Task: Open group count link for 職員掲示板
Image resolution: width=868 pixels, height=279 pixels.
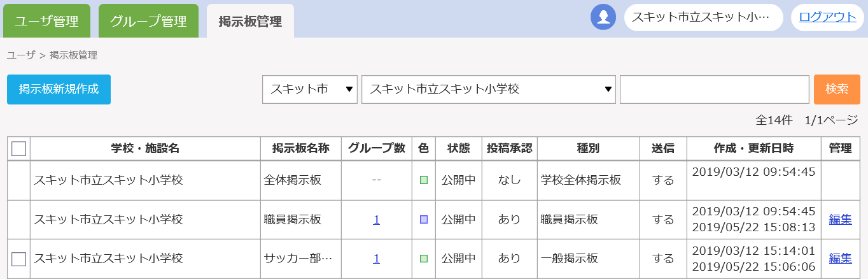Action: point(377,220)
